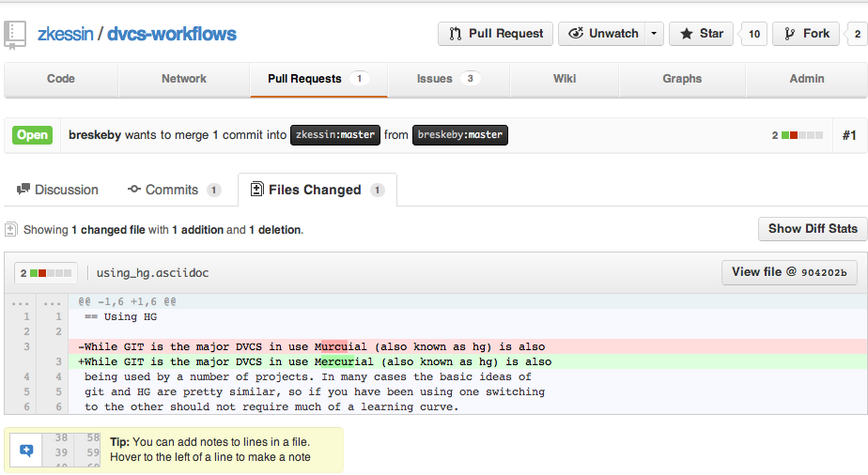Viewport: 868px width, 475px height.
Task: Click View file @ 904202b button
Action: [789, 272]
